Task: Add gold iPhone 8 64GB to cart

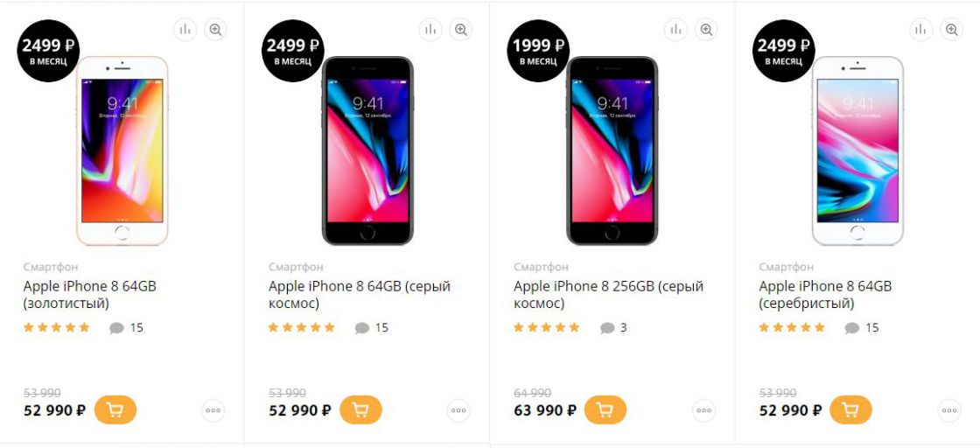Action: (x=115, y=409)
